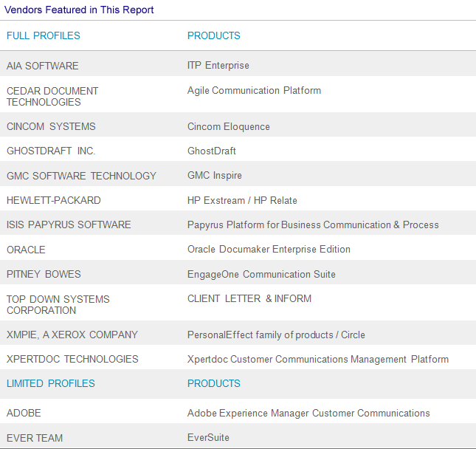This screenshot has height=449, width=476.
Task: Click the FULL PROFILES column header
Action: (43, 35)
